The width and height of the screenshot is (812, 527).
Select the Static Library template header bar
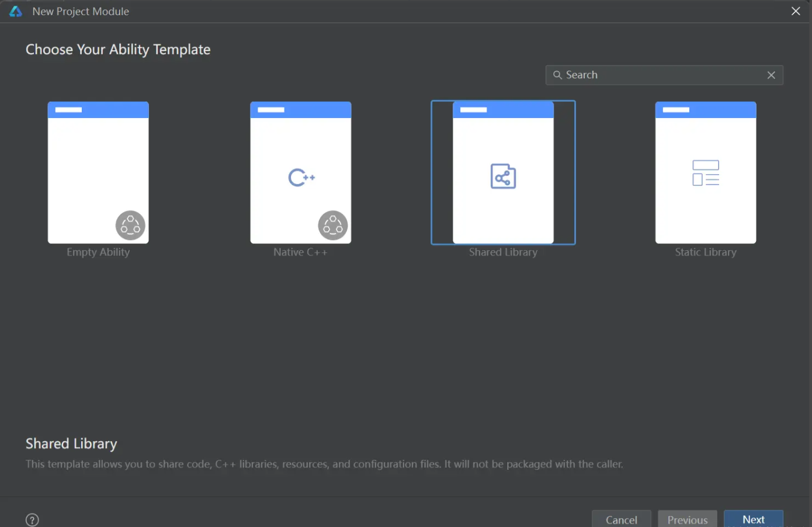(x=706, y=110)
